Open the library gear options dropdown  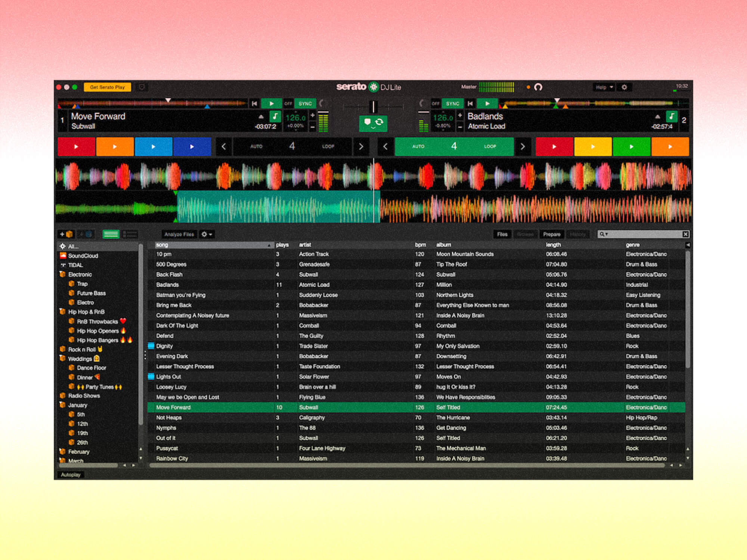[x=207, y=234]
